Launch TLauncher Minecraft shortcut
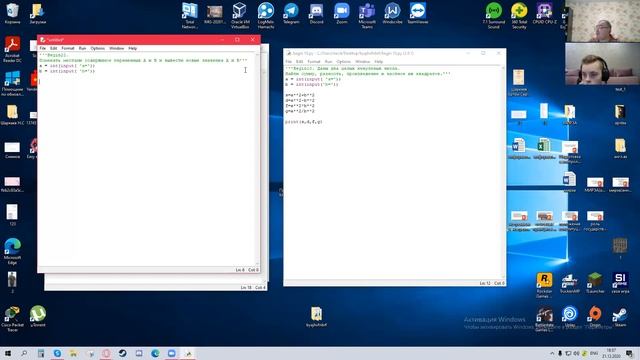 tap(595, 282)
